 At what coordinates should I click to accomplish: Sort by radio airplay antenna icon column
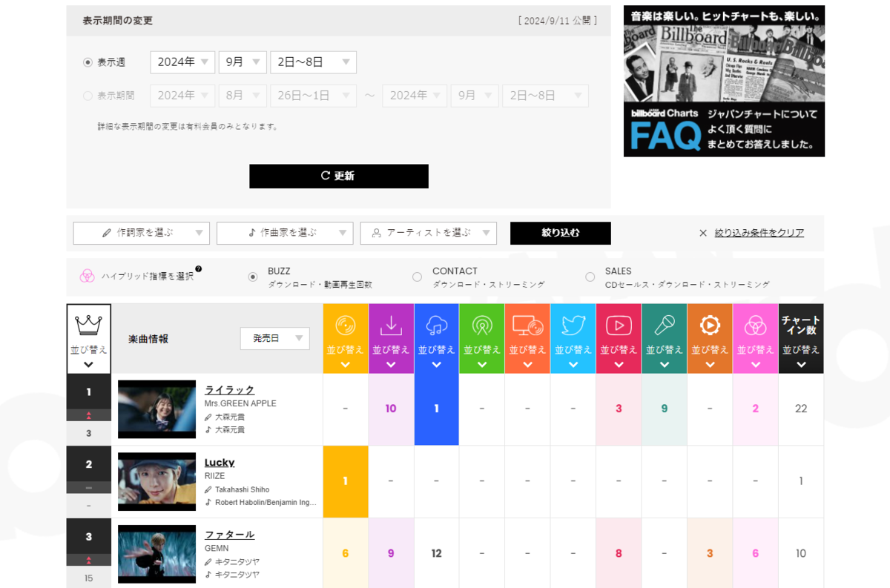(482, 339)
